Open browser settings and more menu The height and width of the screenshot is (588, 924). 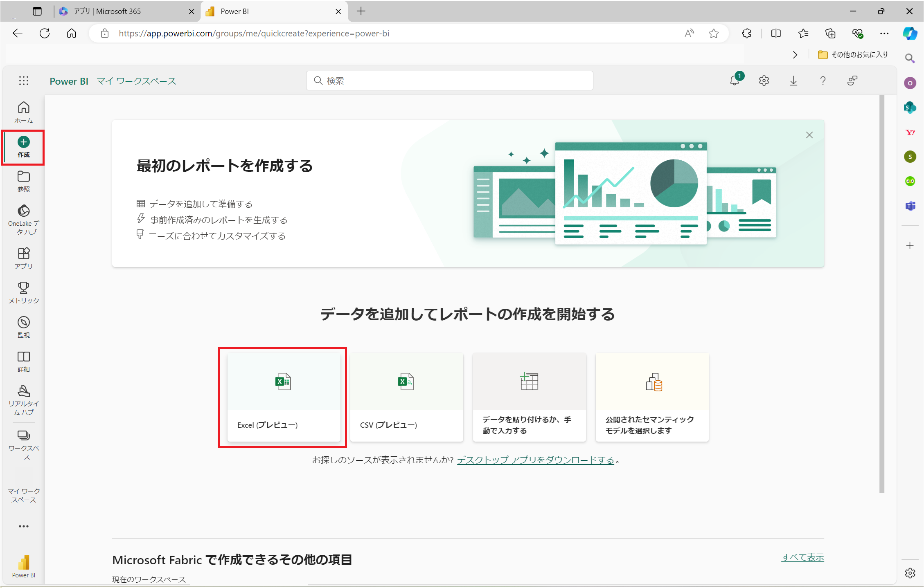click(x=884, y=34)
